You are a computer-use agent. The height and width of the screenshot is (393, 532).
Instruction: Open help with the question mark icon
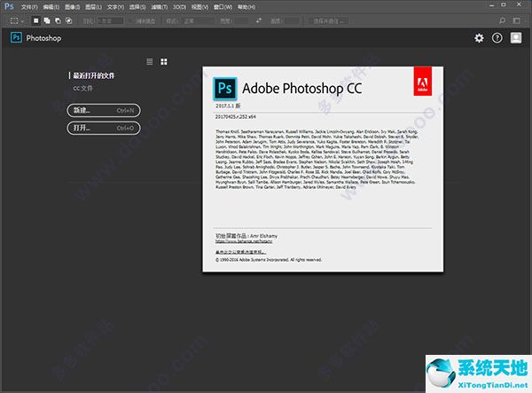pos(497,38)
